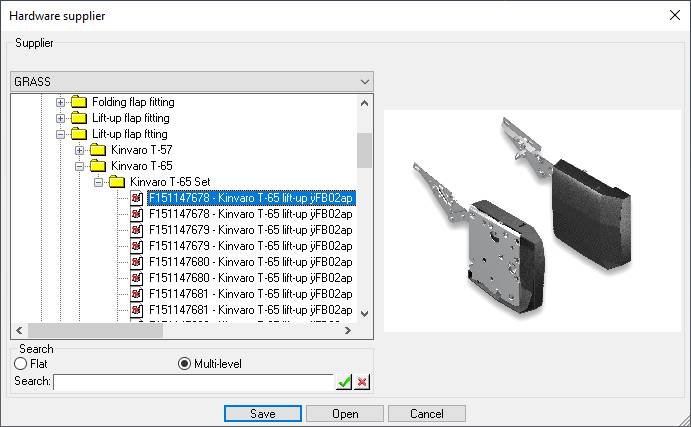
Task: Select the Multi-level search radio button
Action: (x=184, y=364)
